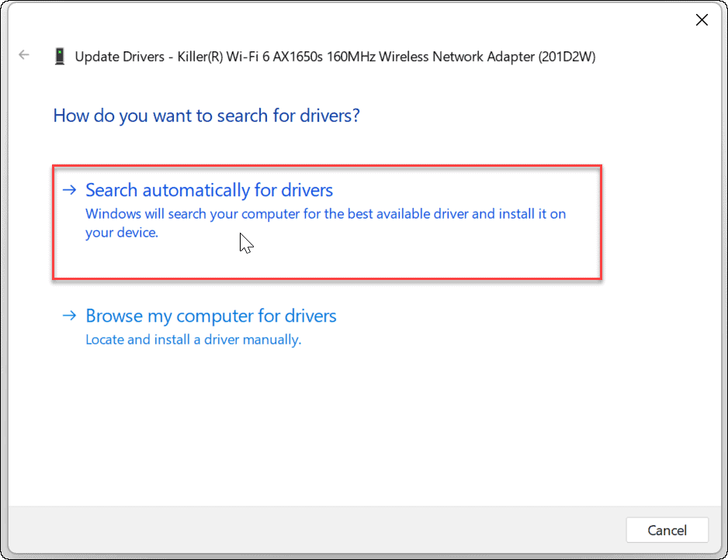
Task: Close the Update Drivers dialog
Action: [702, 19]
